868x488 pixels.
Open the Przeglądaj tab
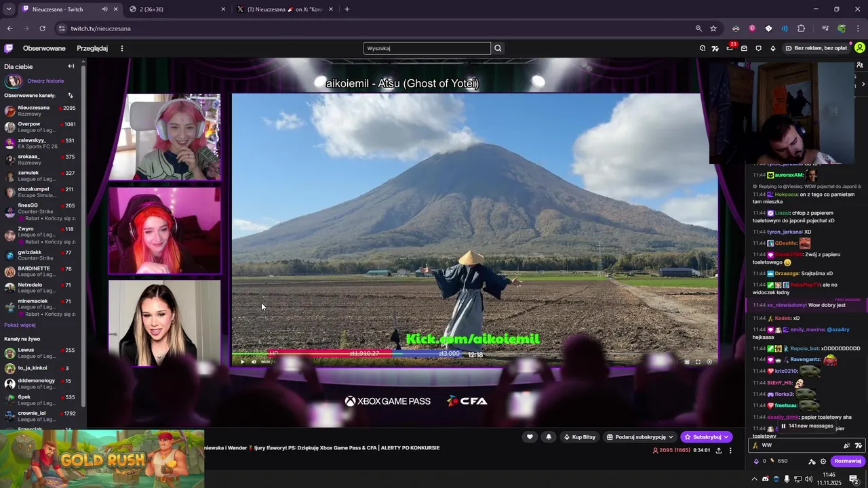[x=92, y=48]
